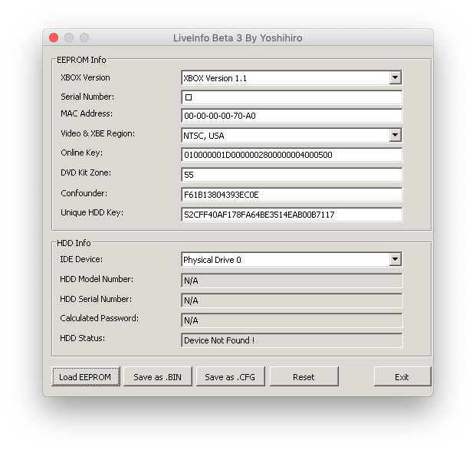The image size is (476, 453).
Task: Click the 'Unique HDD Key:' label
Action: point(92,212)
